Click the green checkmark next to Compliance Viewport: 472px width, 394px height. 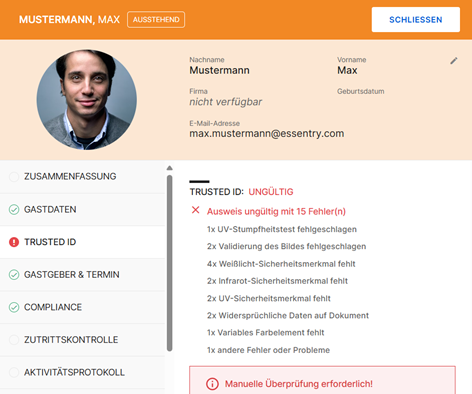14,307
